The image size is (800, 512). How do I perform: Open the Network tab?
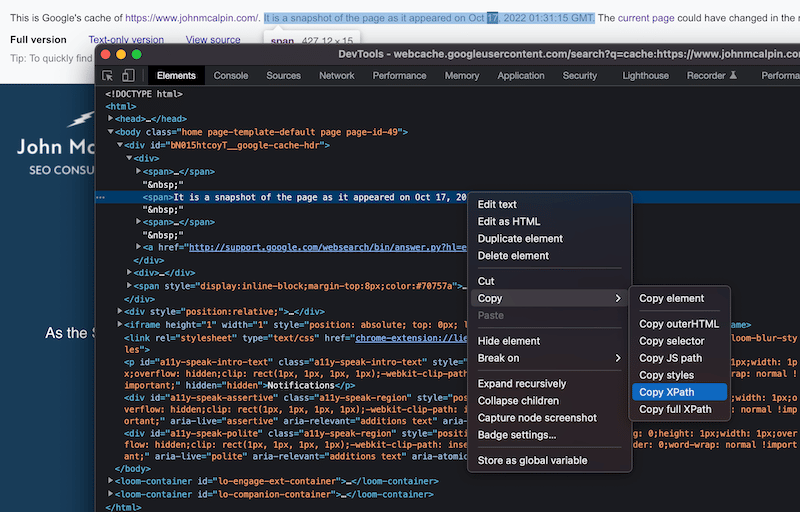[337, 75]
